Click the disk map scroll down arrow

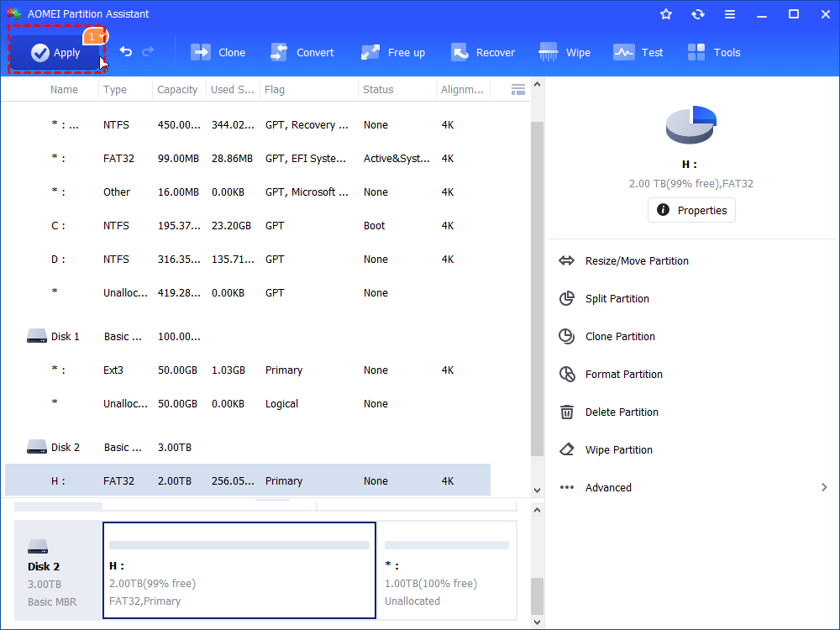(x=538, y=622)
